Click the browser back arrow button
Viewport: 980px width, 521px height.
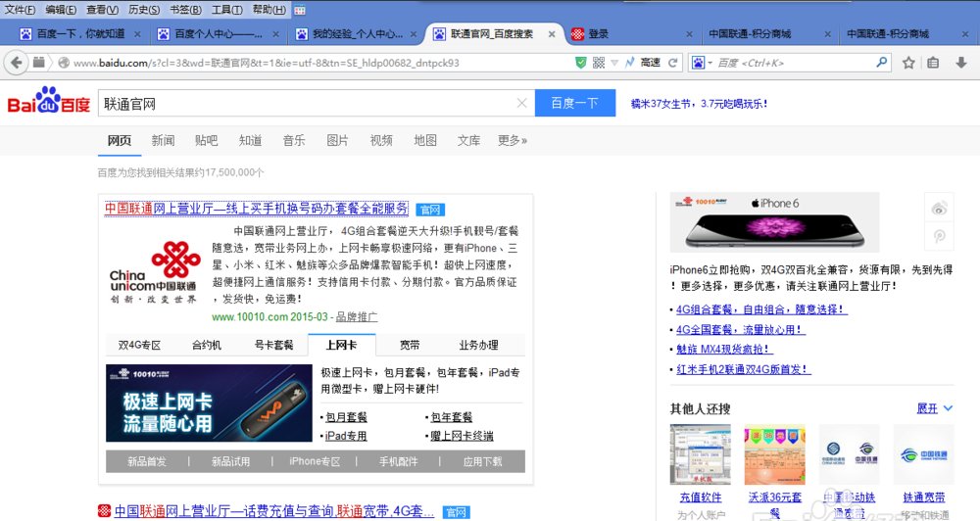pos(17,63)
